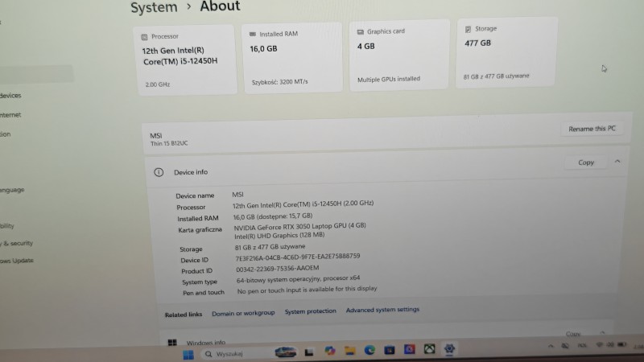Copy the Windows info section
Viewport: 644px width, 362px height.
573,334
